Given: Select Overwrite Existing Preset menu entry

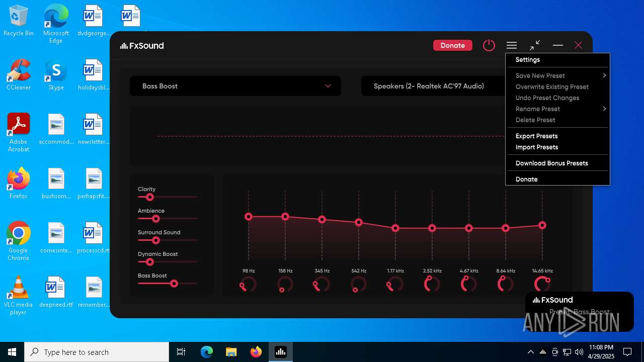Looking at the screenshot, I should (x=557, y=87).
